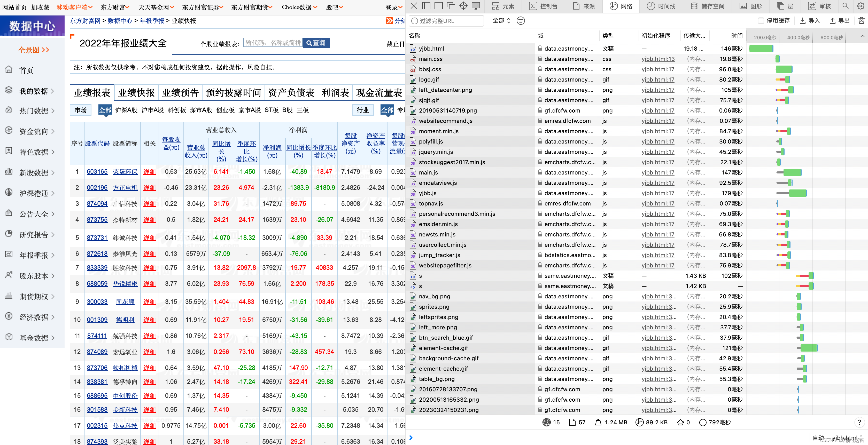This screenshot has height=445, width=868.
Task: Detach inspector into separate window icon
Action: tap(451, 6)
